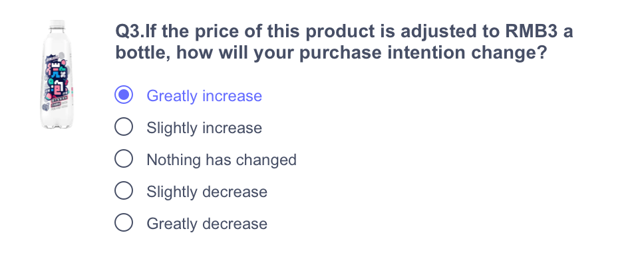
Task: Click the filled dot inside selected radio
Action: point(124,95)
